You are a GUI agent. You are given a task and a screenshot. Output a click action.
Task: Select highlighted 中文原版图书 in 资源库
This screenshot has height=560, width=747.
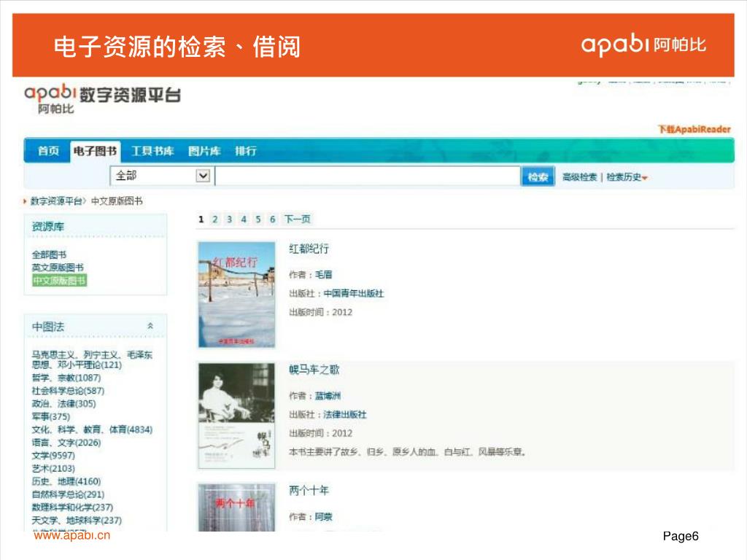(x=60, y=281)
